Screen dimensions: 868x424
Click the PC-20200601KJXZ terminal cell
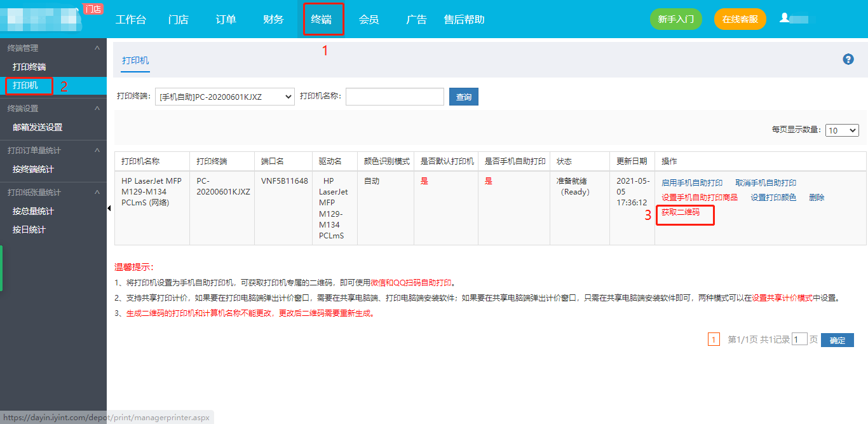pyautogui.click(x=223, y=186)
